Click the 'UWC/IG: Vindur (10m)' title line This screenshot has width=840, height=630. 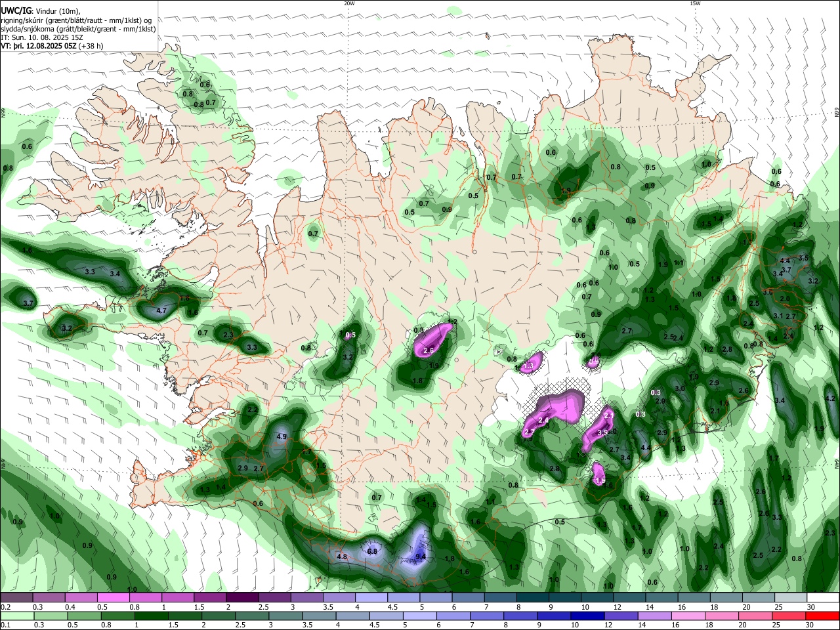pos(41,12)
